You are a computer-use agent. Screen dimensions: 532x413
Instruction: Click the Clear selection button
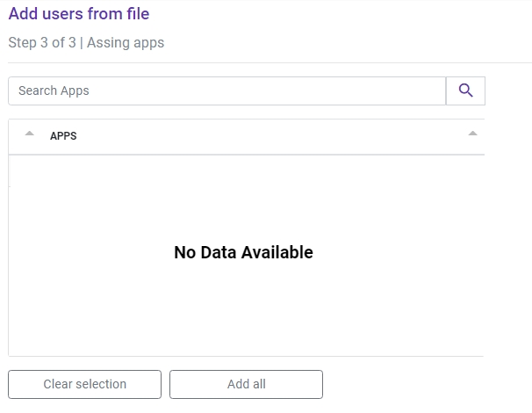point(85,384)
